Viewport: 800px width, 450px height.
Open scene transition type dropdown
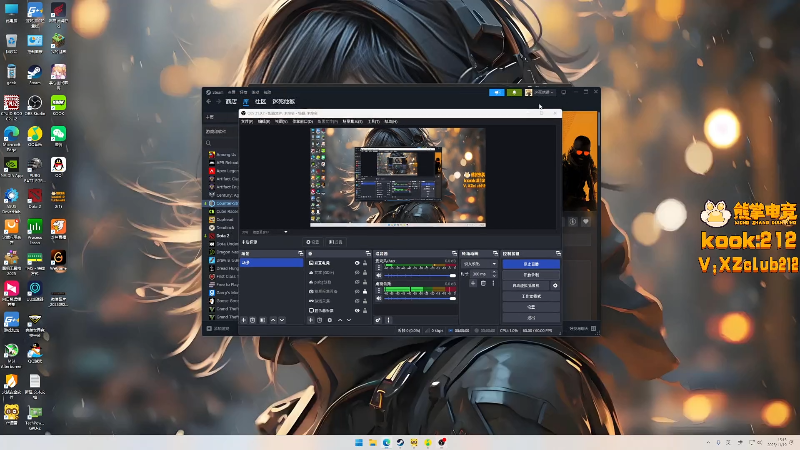pos(479,264)
